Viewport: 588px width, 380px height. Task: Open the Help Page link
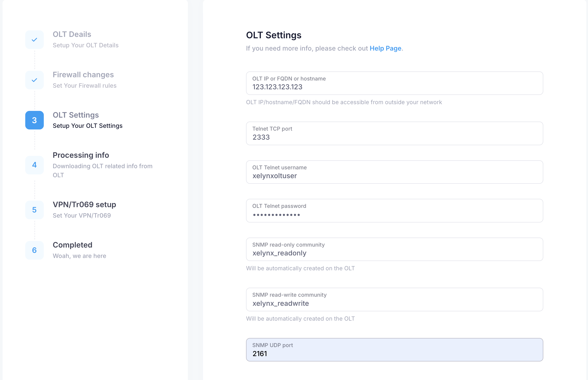click(385, 48)
